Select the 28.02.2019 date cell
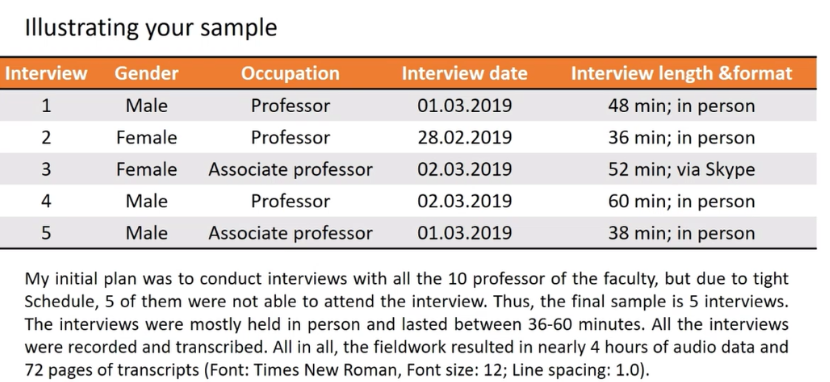This screenshot has height=382, width=830. pyautogui.click(x=464, y=138)
